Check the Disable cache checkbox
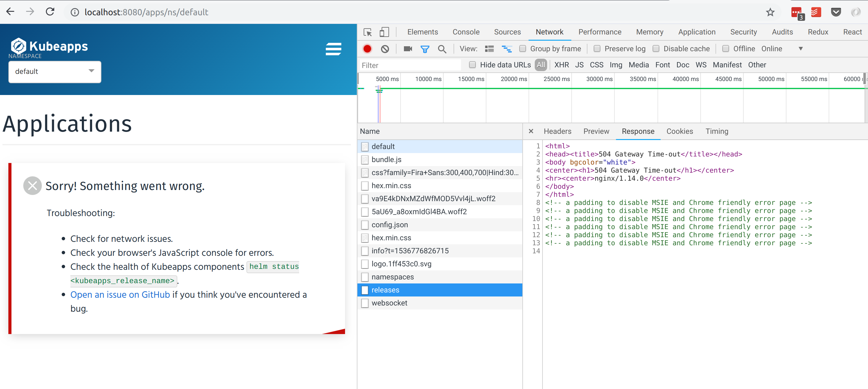868x389 pixels. coord(656,48)
